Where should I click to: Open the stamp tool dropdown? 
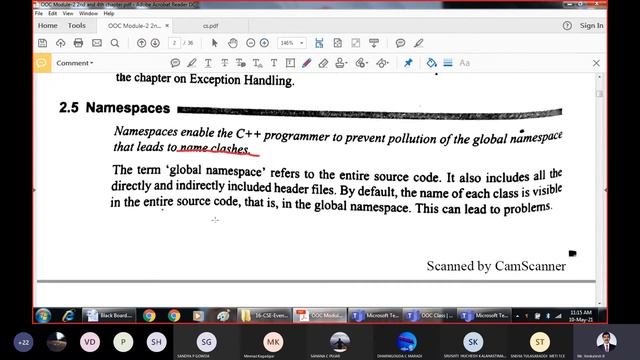pyautogui.click(x=341, y=63)
